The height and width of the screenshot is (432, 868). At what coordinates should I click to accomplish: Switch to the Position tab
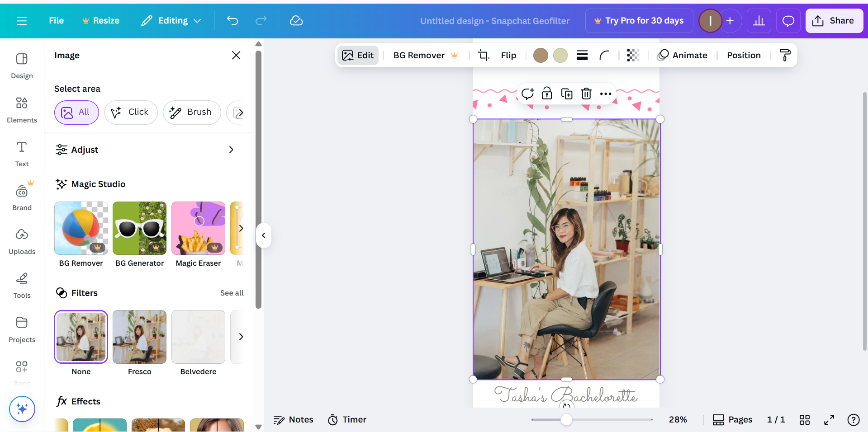click(743, 55)
